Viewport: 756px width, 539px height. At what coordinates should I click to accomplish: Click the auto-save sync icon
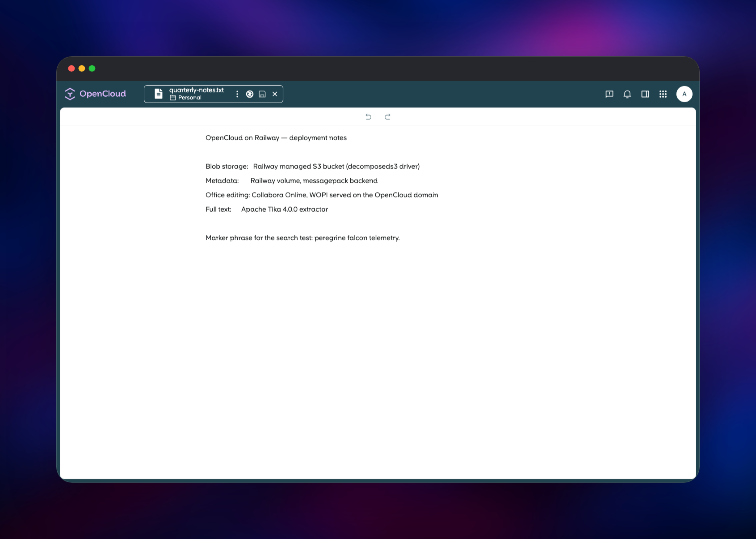click(x=250, y=94)
